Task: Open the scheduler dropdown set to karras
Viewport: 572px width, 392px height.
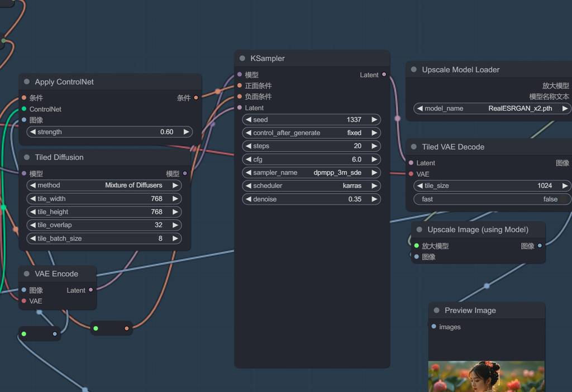Action: (311, 186)
